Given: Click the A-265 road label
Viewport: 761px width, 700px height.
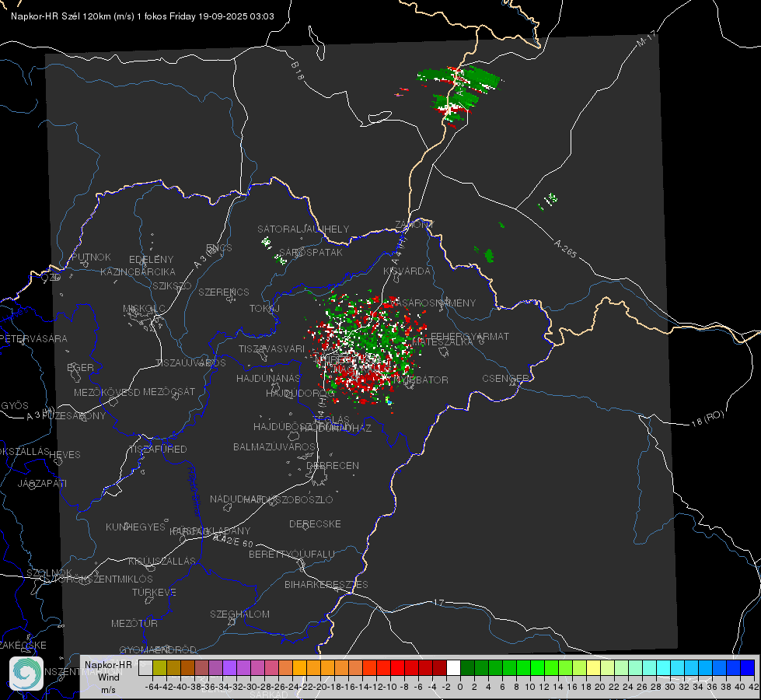Looking at the screenshot, I should point(565,248).
